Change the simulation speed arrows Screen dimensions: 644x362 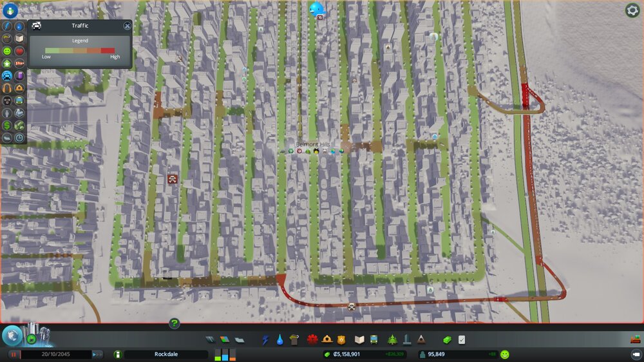click(97, 354)
